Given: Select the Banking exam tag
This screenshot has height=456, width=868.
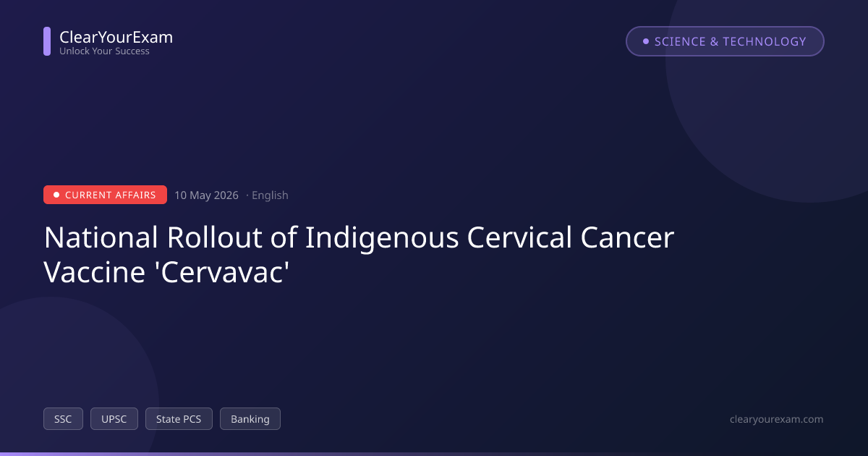Looking at the screenshot, I should 250,419.
